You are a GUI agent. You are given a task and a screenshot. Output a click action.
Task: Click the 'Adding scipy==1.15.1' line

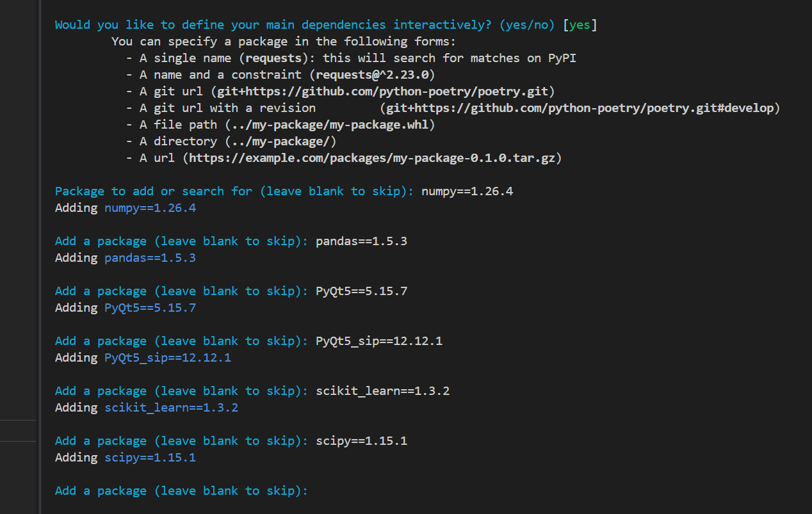coord(126,458)
